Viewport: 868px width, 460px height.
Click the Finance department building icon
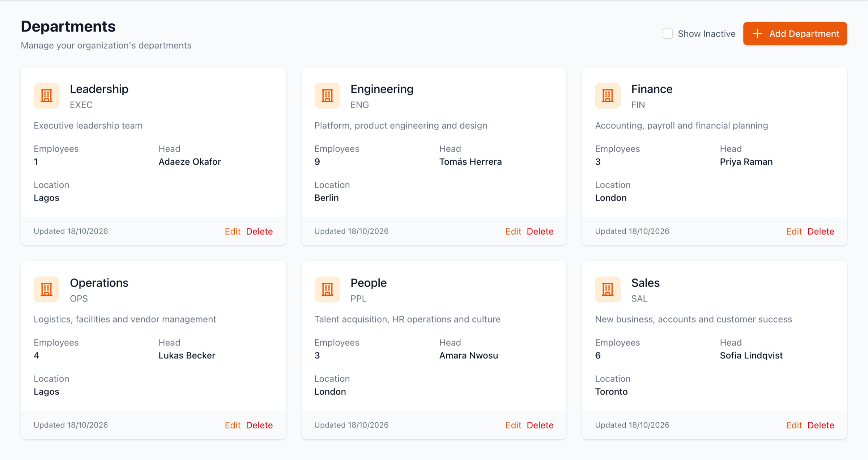pyautogui.click(x=608, y=96)
